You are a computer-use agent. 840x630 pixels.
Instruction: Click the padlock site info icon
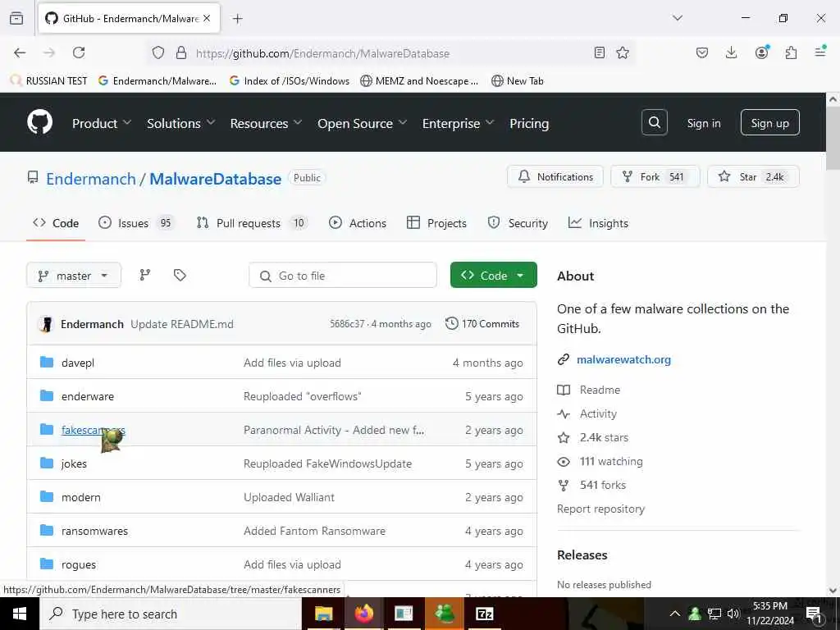(181, 52)
